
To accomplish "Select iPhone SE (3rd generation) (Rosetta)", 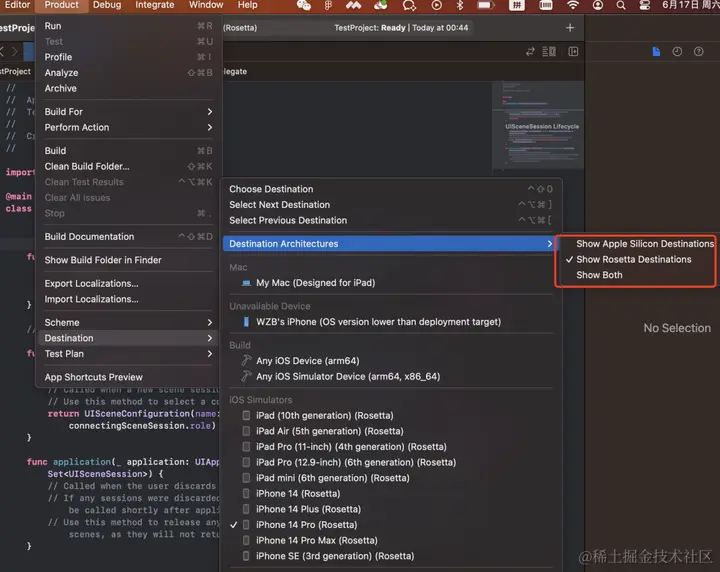I will pos(390,556).
